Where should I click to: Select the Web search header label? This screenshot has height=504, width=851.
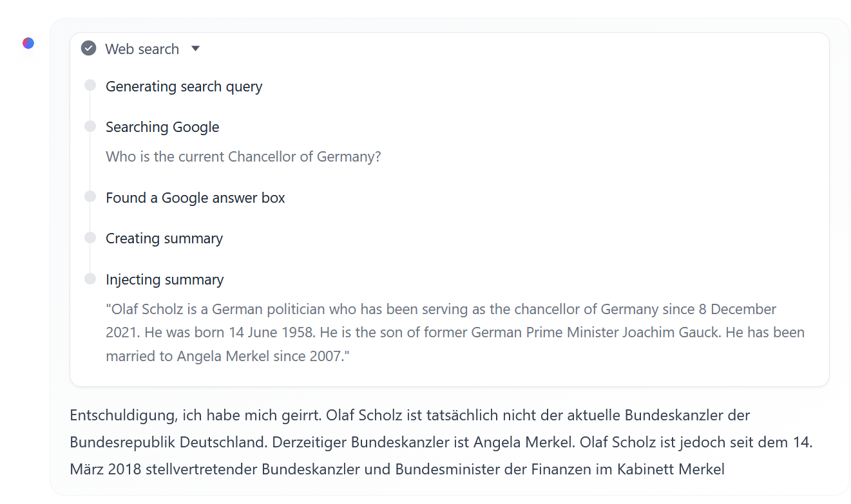coord(142,48)
